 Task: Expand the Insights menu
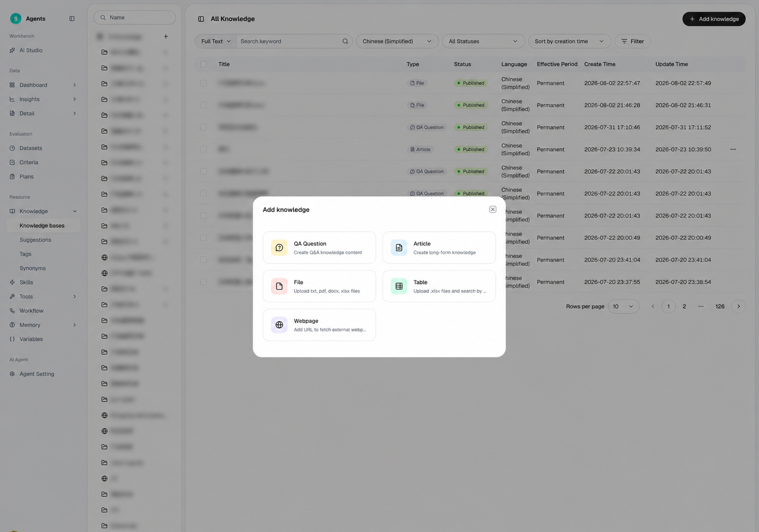43,99
